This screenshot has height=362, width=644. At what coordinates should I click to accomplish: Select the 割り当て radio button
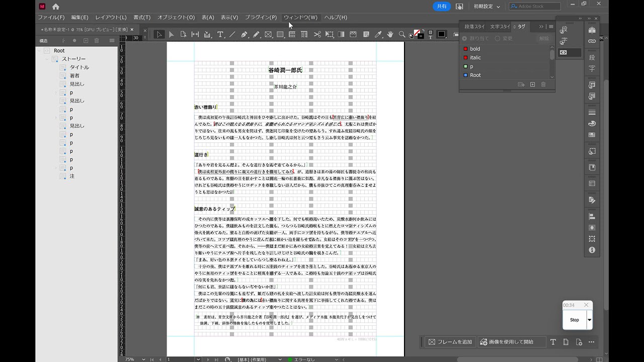point(464,38)
